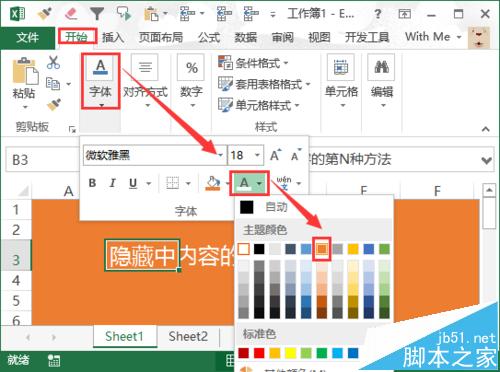Open the clipboard group dialog launcher

click(72, 129)
